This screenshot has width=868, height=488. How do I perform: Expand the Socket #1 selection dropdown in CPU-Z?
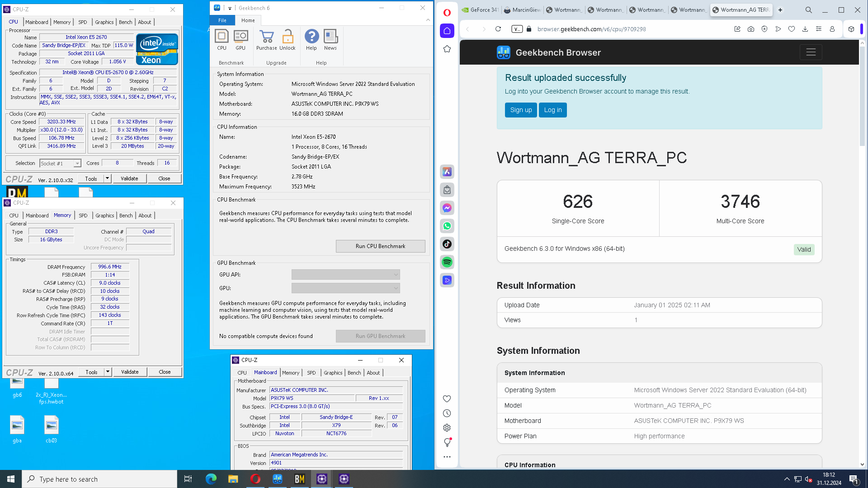coord(77,164)
